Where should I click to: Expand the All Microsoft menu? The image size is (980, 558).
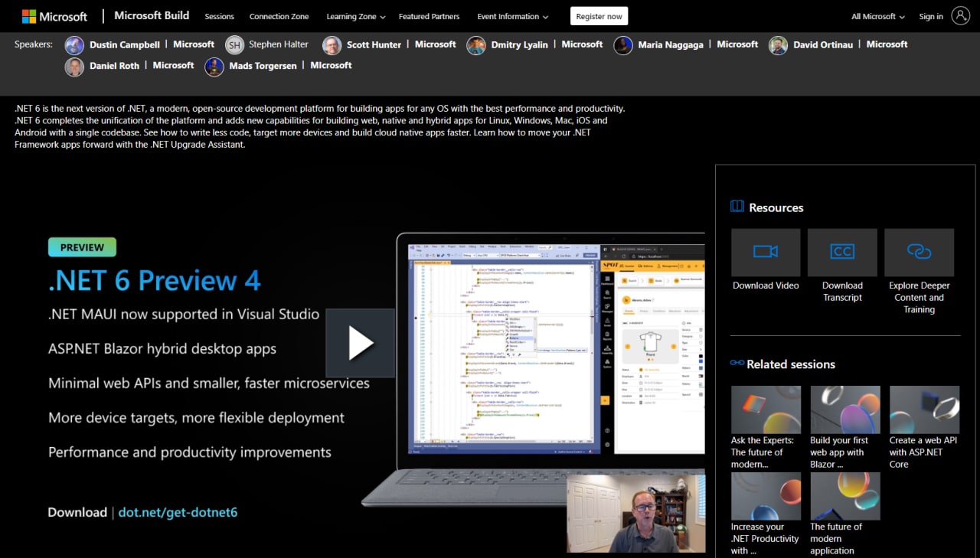click(878, 16)
